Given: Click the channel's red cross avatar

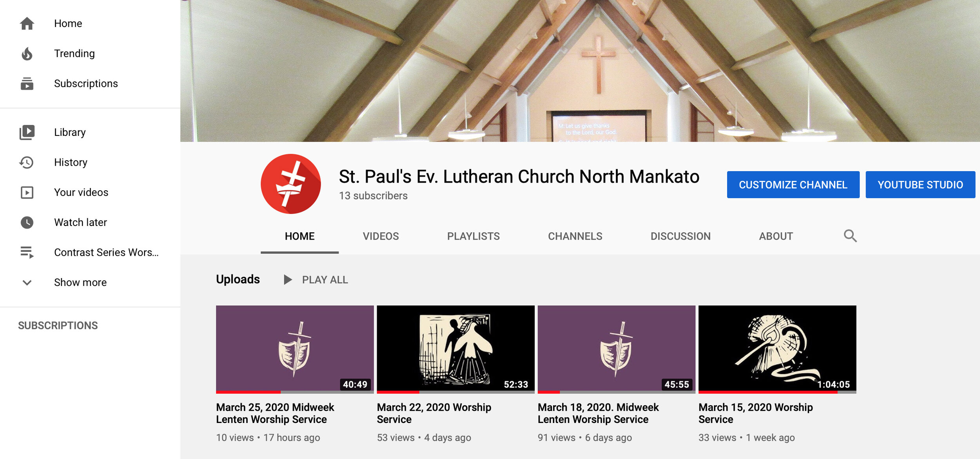Looking at the screenshot, I should 290,184.
